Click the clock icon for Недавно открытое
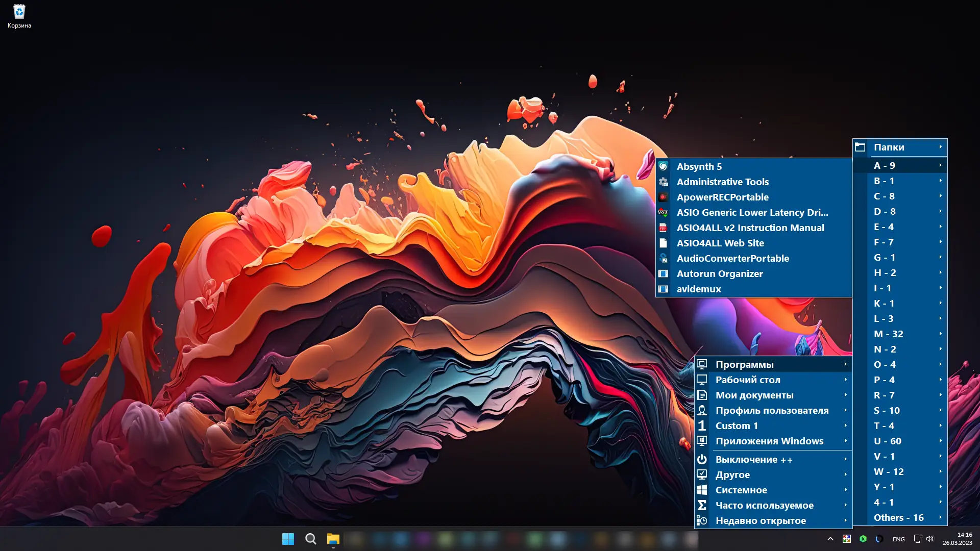 pos(702,520)
